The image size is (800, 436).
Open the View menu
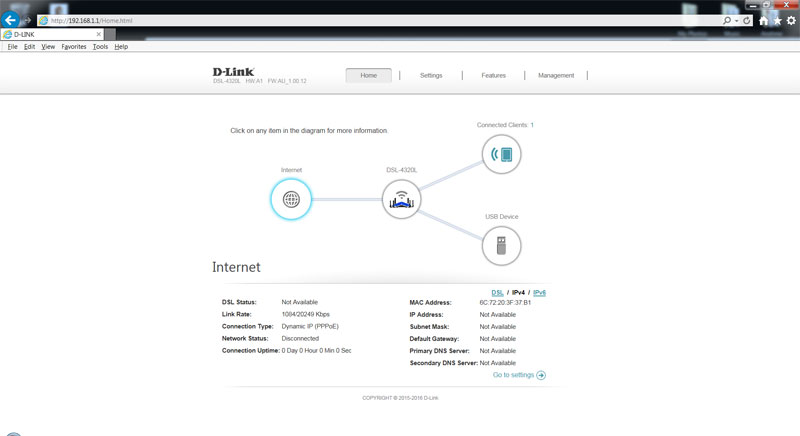point(48,46)
